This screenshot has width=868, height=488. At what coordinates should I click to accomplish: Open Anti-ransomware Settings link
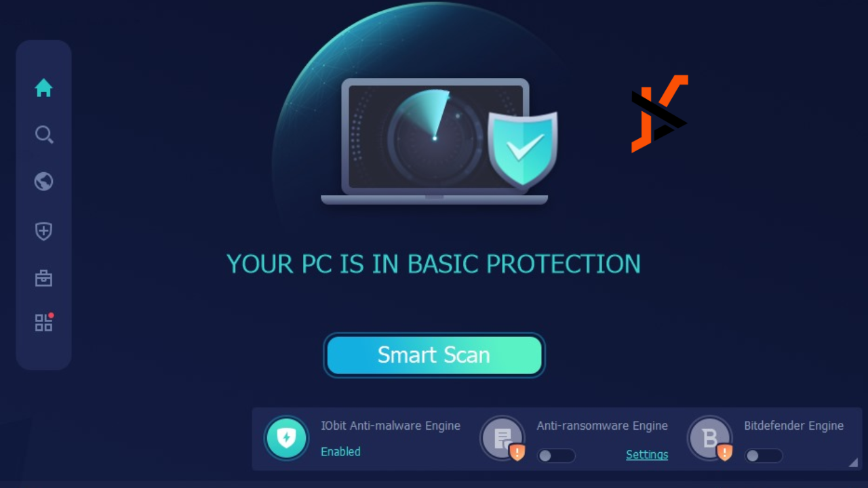[x=647, y=455]
